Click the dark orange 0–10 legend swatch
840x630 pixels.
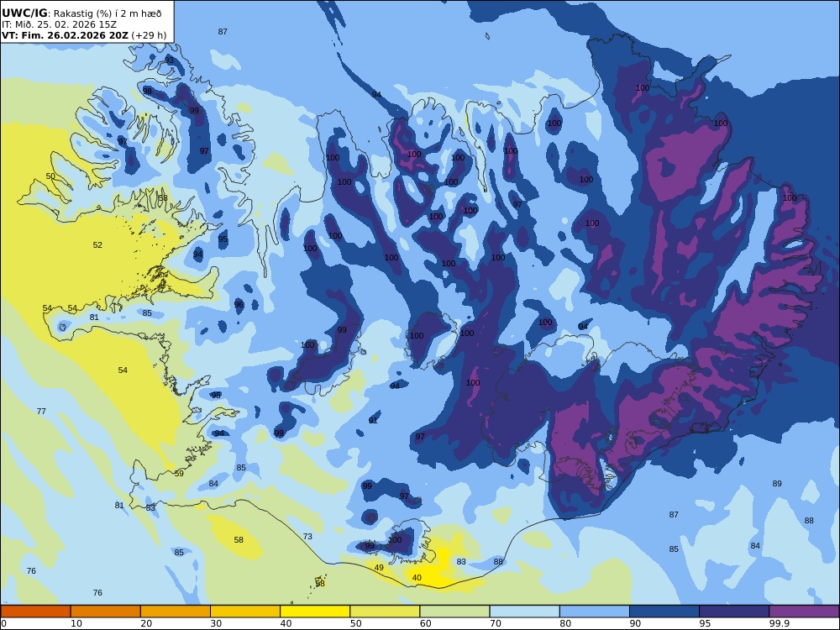pos(35,612)
